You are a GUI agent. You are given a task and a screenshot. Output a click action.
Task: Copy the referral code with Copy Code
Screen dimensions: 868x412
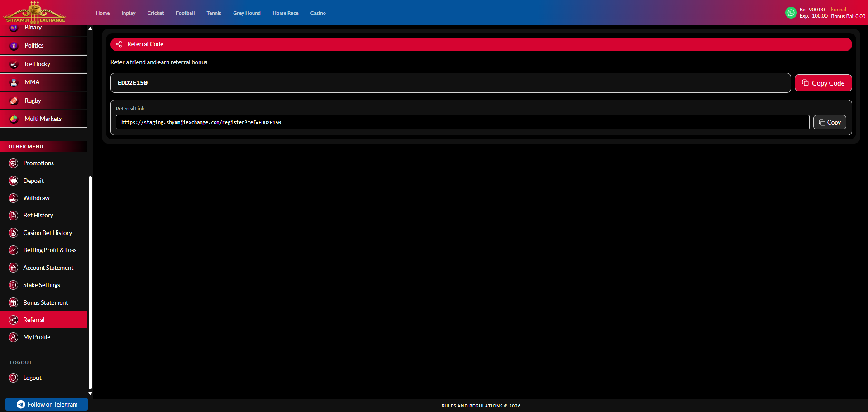point(823,83)
